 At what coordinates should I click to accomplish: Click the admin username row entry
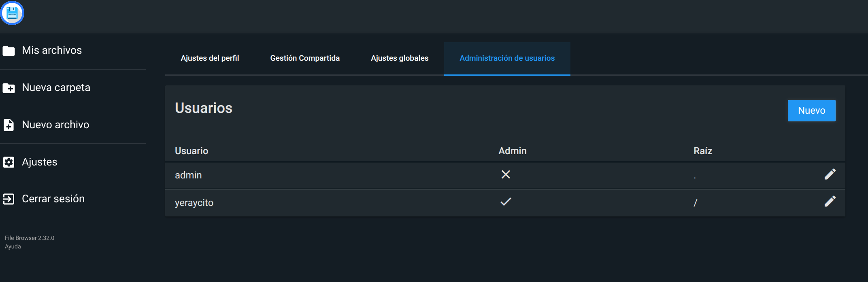[188, 175]
